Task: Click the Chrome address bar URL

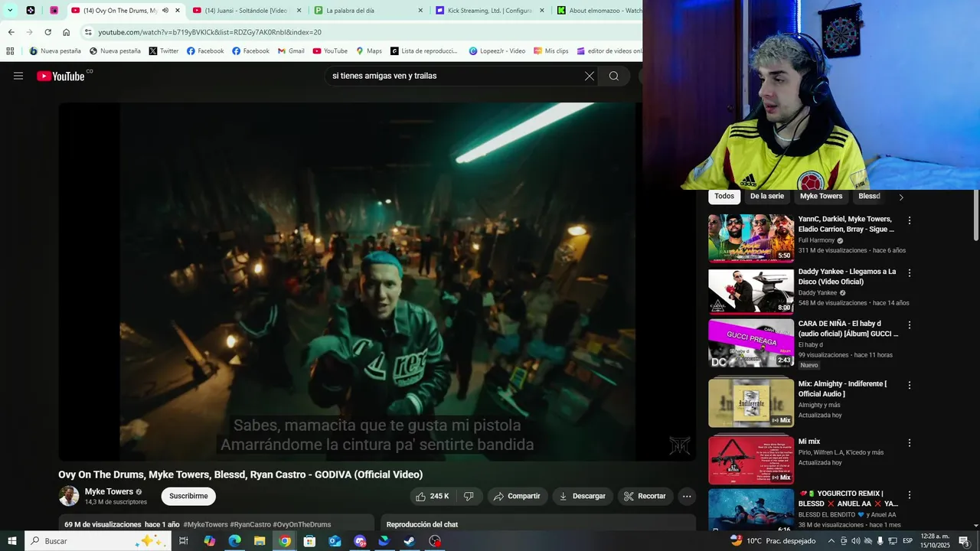Action: [x=210, y=32]
